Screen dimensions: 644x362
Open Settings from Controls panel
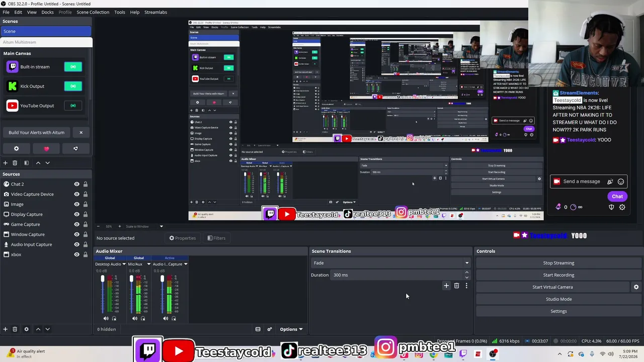558,311
